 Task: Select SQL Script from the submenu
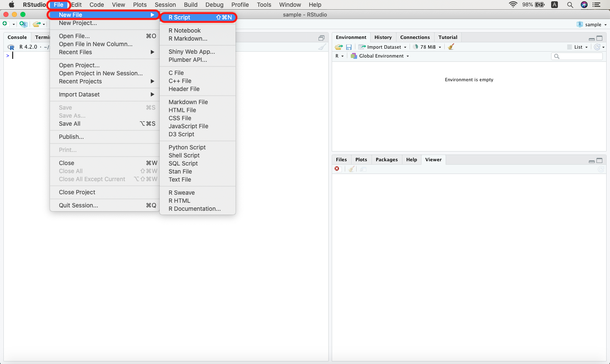tap(198, 163)
